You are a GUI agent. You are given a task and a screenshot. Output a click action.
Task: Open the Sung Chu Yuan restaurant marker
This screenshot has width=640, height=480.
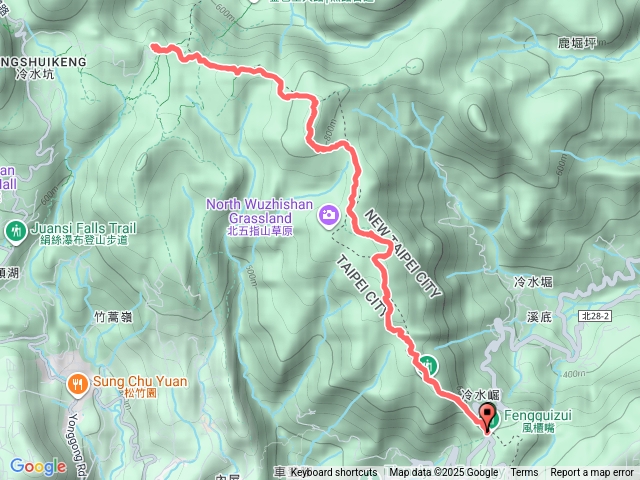(x=78, y=386)
